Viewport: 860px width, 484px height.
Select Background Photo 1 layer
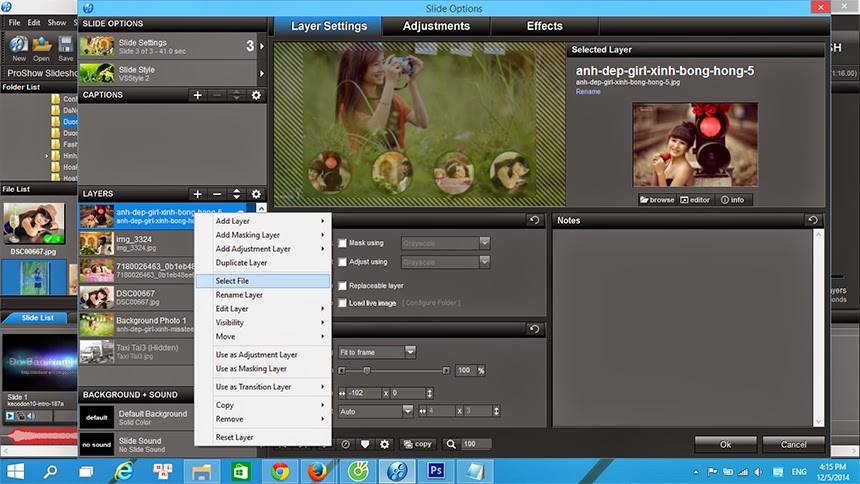pyautogui.click(x=137, y=324)
